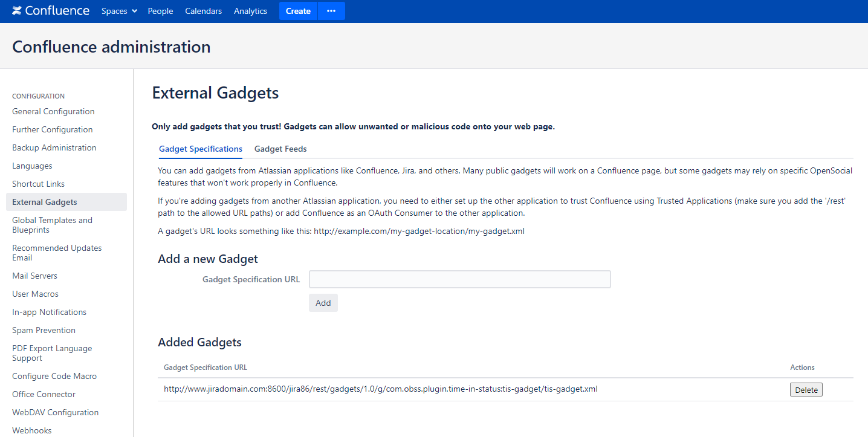Delete the tis-gadget.xml entry
Image resolution: width=868 pixels, height=437 pixels.
tap(806, 390)
